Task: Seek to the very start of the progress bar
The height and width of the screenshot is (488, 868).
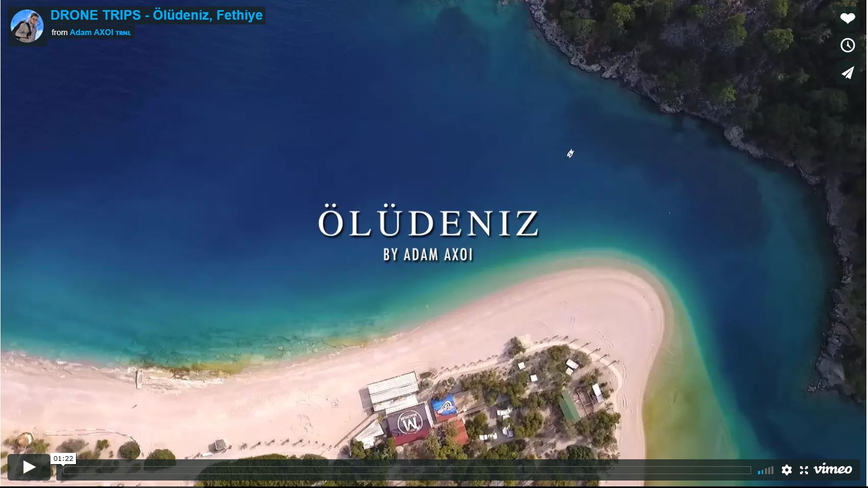Action: click(64, 470)
